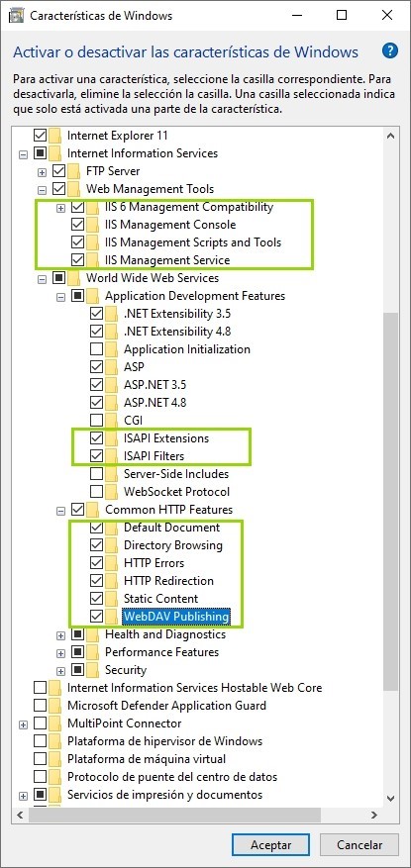Collapse the Web Management Tools node
Image resolution: width=411 pixels, height=868 pixels.
click(43, 189)
